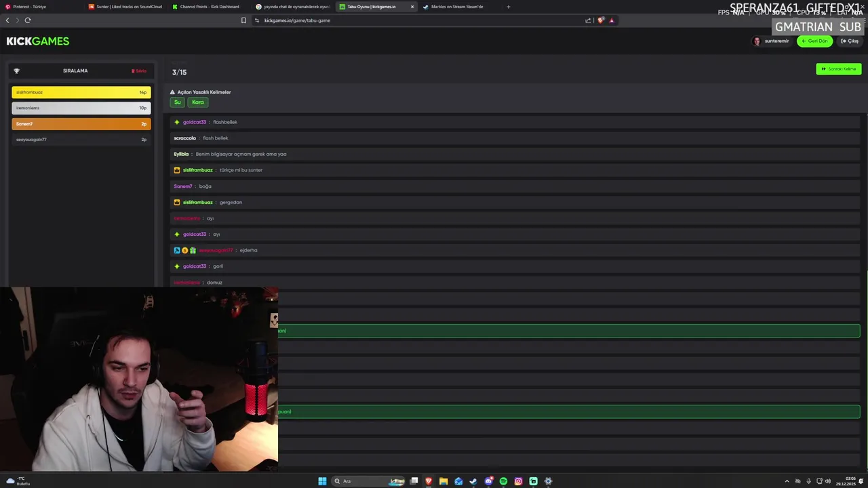Click the red Sıfırla reset button
The height and width of the screenshot is (488, 868).
pos(139,71)
